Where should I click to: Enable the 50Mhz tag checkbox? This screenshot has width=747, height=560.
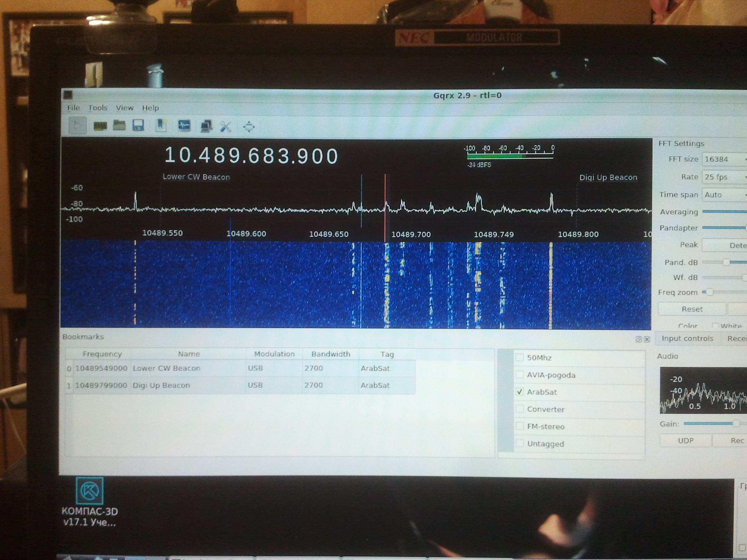(519, 358)
